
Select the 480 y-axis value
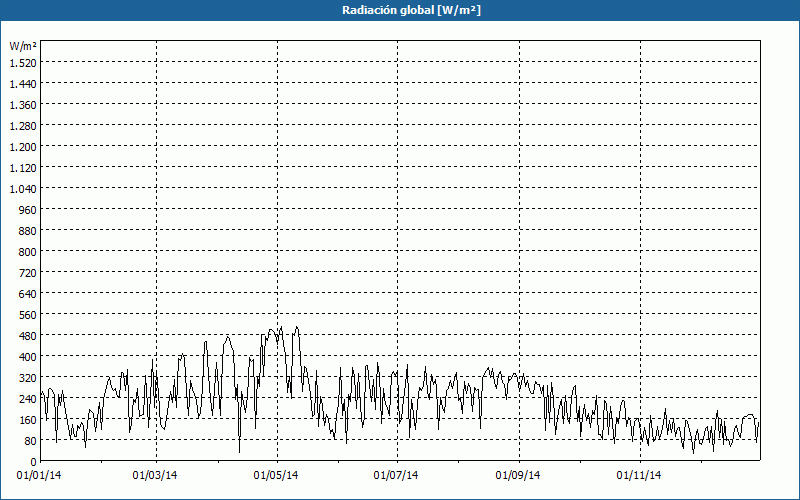[x=29, y=336]
